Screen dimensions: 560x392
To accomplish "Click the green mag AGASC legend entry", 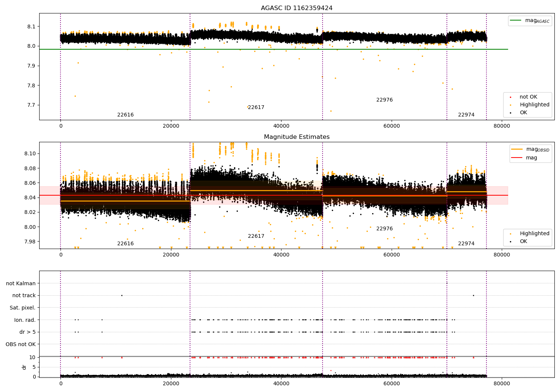I will pos(530,21).
